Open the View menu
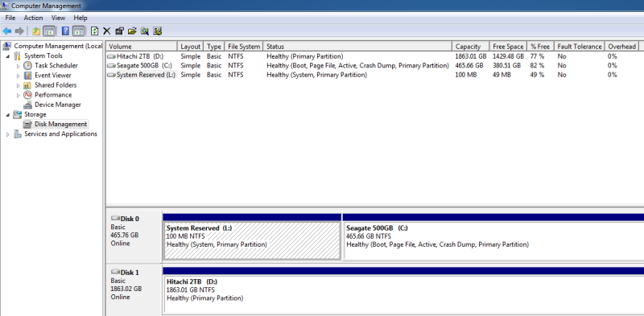 pos(58,18)
